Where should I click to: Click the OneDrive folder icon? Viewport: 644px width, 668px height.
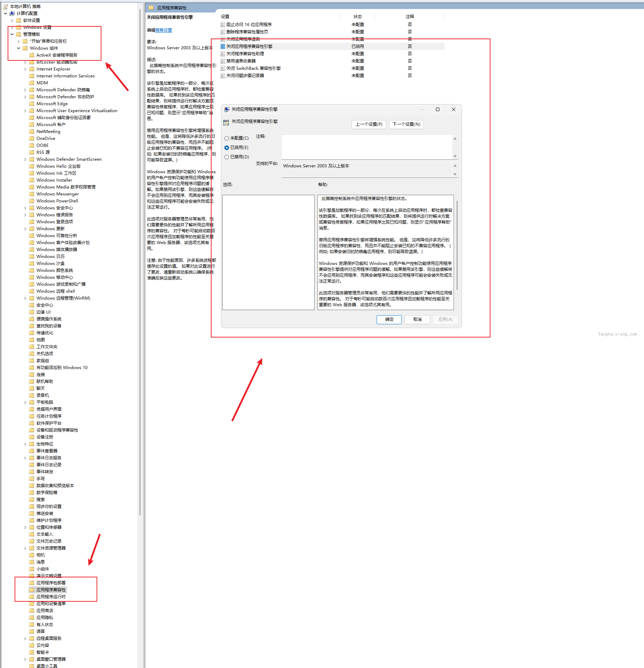click(x=32, y=138)
